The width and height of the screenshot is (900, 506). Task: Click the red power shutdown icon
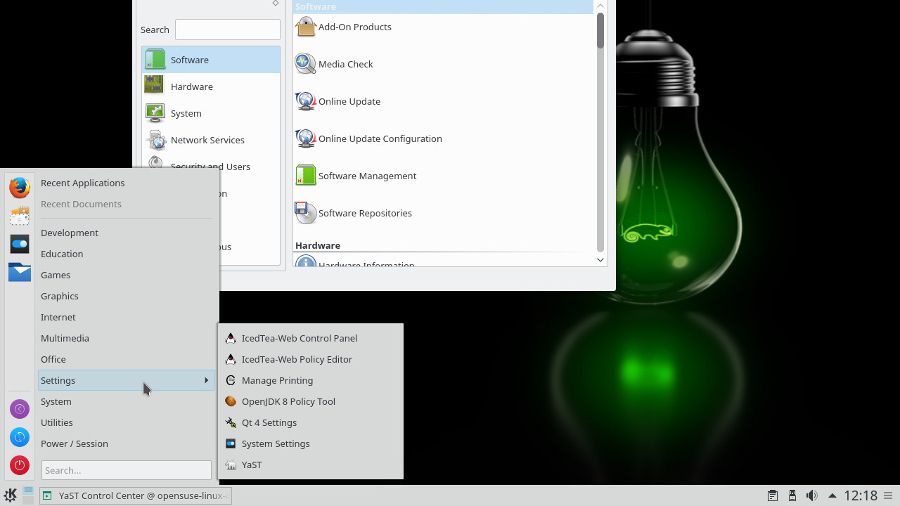20,465
